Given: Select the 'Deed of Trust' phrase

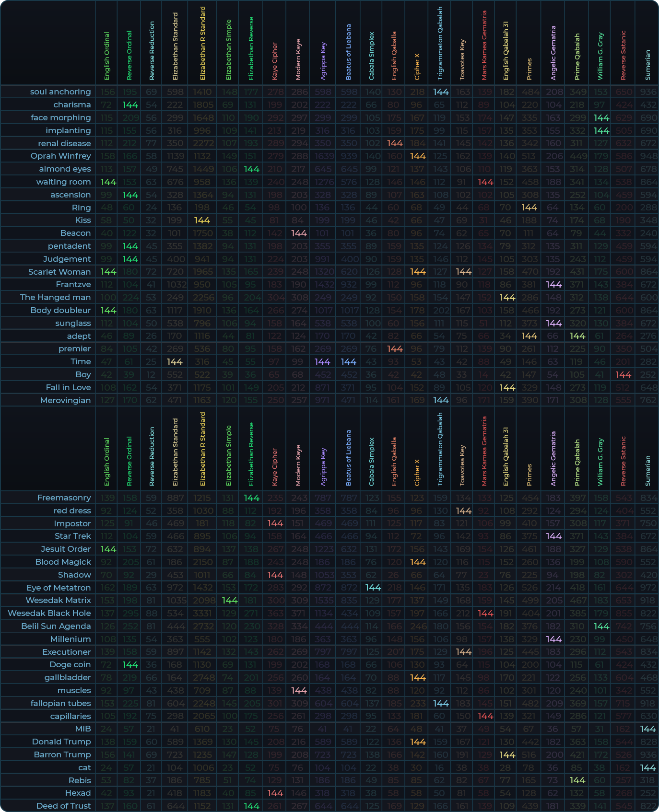Looking at the screenshot, I should (63, 806).
